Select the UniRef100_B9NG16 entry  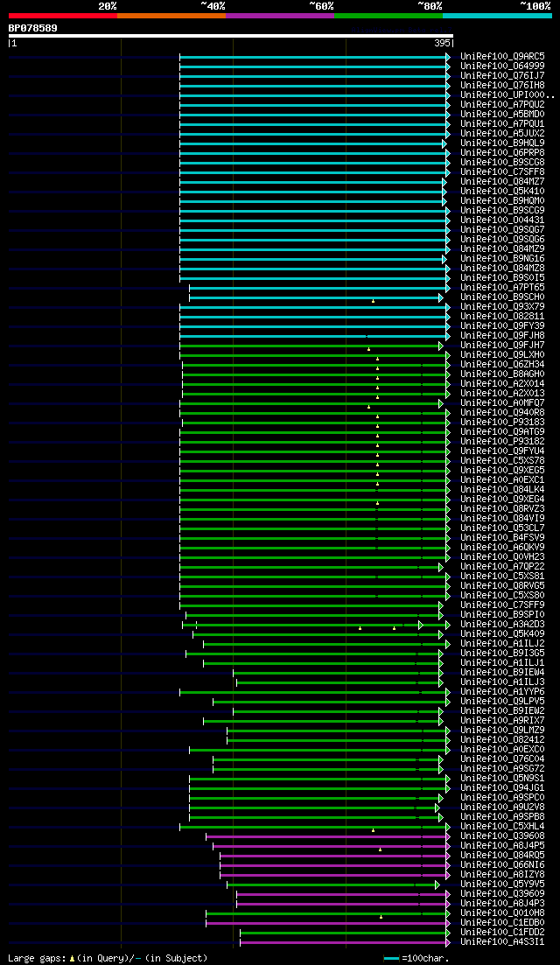click(x=502, y=258)
